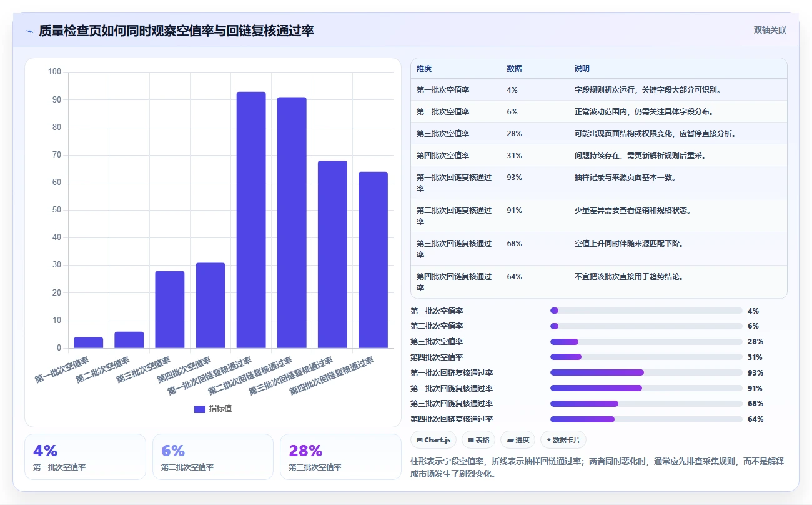The height and width of the screenshot is (505, 812).
Task: Select the Chart.js tag chip
Action: tap(433, 440)
